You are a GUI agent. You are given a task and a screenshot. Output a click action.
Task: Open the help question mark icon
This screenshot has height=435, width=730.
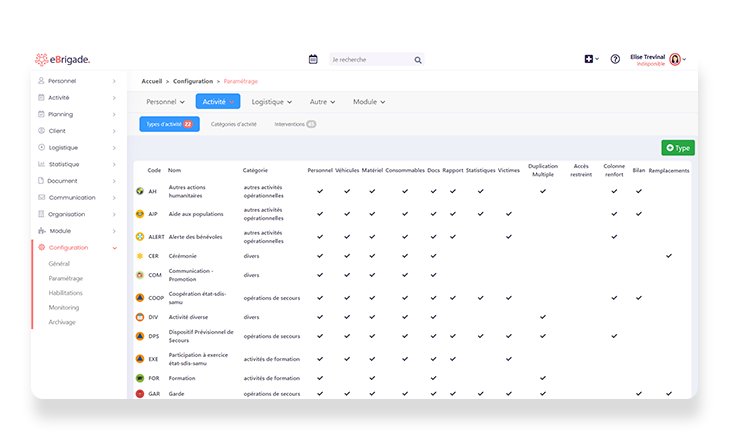click(615, 59)
